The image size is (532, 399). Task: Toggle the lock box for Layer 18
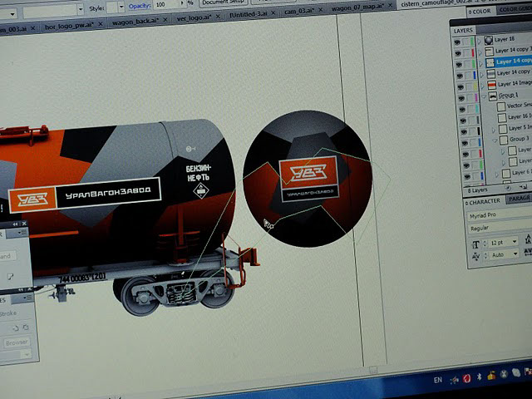click(x=466, y=42)
